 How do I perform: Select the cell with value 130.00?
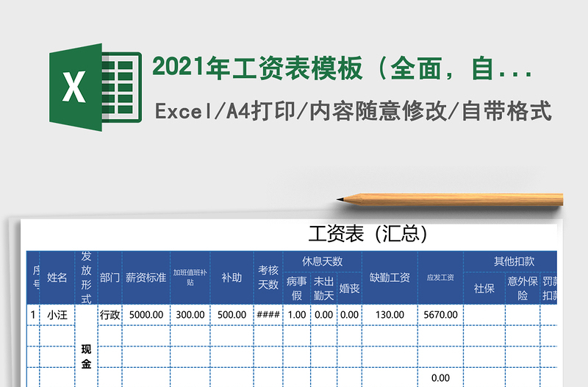(390, 315)
